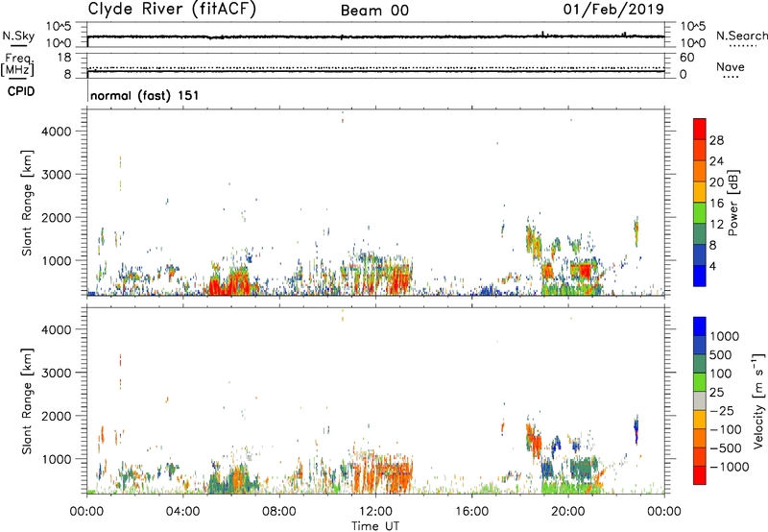Screen dimensions: 768x532
Task: Click the "Power [dB]" colorbar title
Action: (x=732, y=203)
